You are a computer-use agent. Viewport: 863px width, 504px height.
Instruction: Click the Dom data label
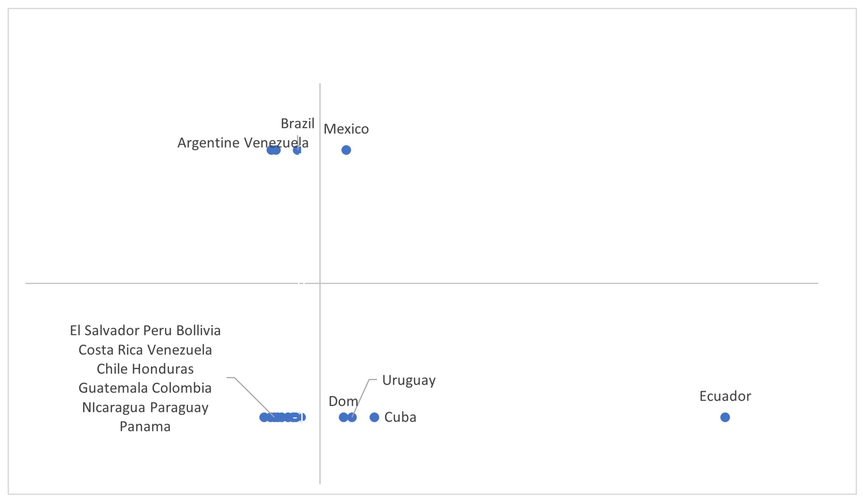point(343,401)
